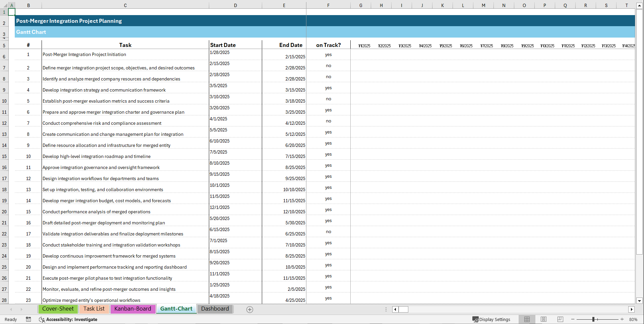Image resolution: width=644 pixels, height=324 pixels.
Task: View the Dashboard tab
Action: (x=215, y=309)
